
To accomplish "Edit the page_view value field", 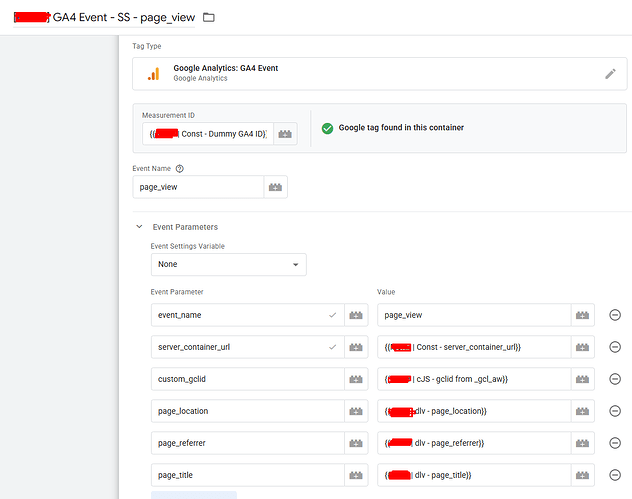I will click(x=474, y=315).
